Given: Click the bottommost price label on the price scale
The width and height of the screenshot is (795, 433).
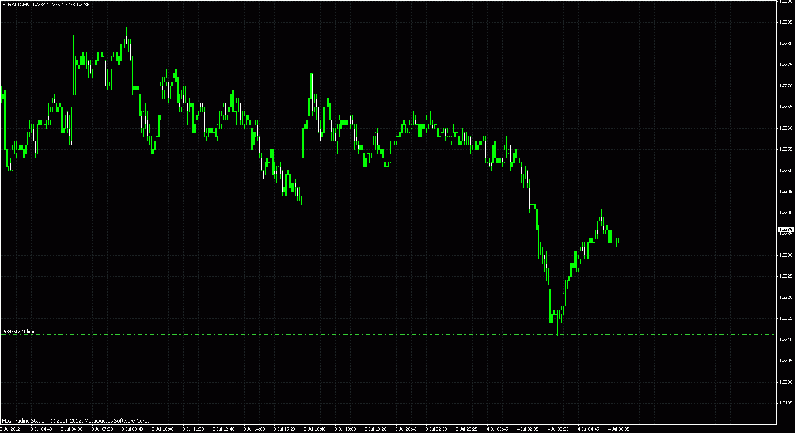Looking at the screenshot, I should pos(785,403).
